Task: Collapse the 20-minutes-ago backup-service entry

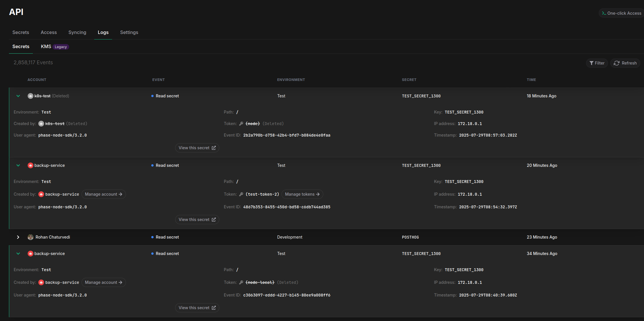Action: pos(18,165)
